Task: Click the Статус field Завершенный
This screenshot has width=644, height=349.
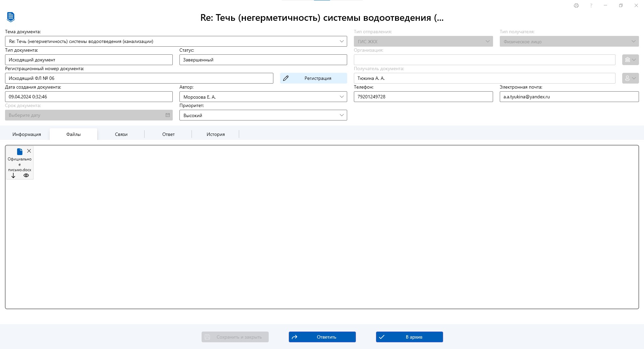Action: click(263, 60)
